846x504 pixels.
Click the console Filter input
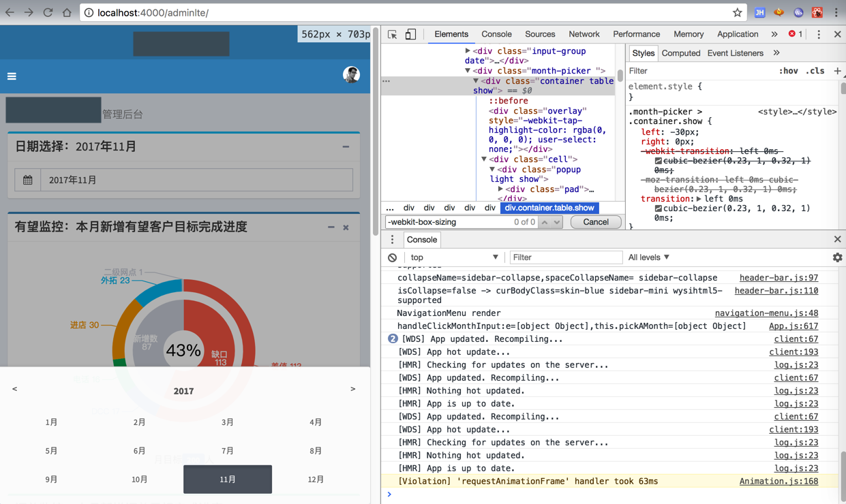pos(565,257)
